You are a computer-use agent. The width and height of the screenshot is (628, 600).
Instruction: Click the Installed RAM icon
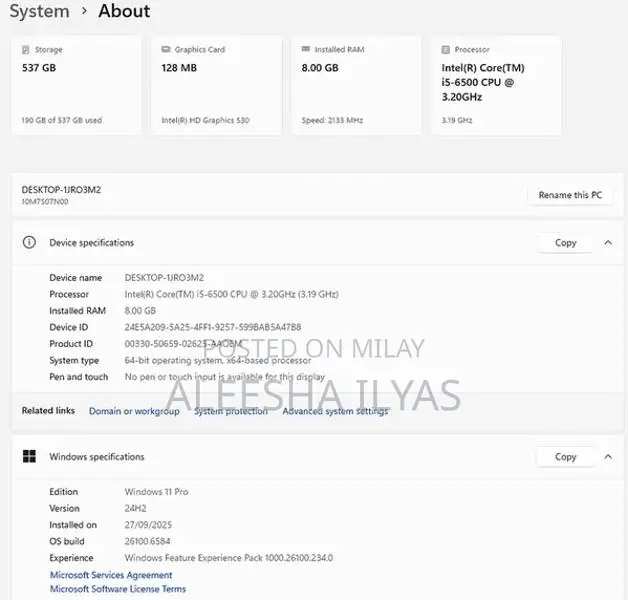click(306, 49)
